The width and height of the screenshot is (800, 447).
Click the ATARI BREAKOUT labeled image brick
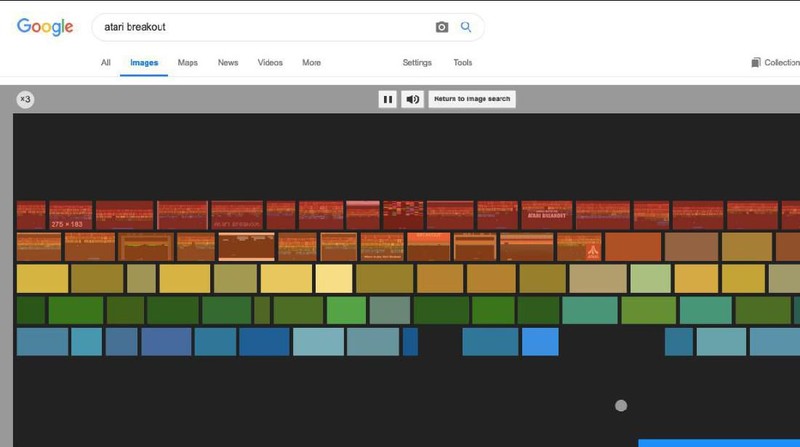(546, 215)
